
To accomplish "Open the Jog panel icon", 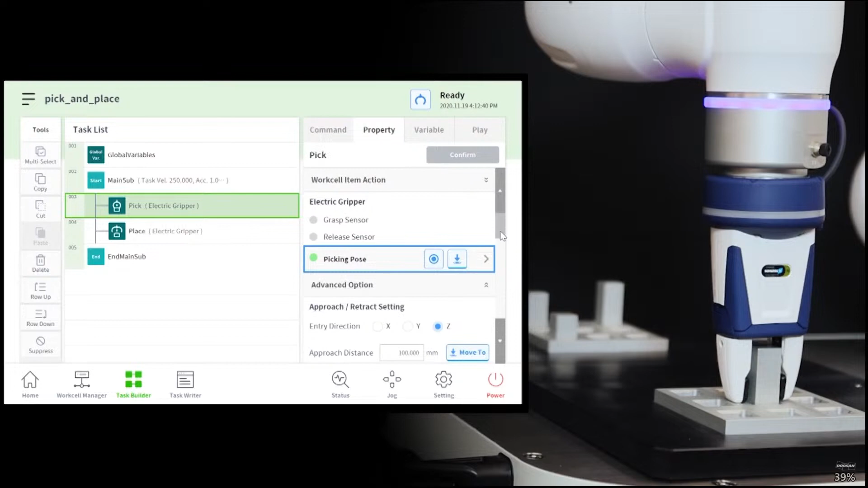I will click(392, 380).
